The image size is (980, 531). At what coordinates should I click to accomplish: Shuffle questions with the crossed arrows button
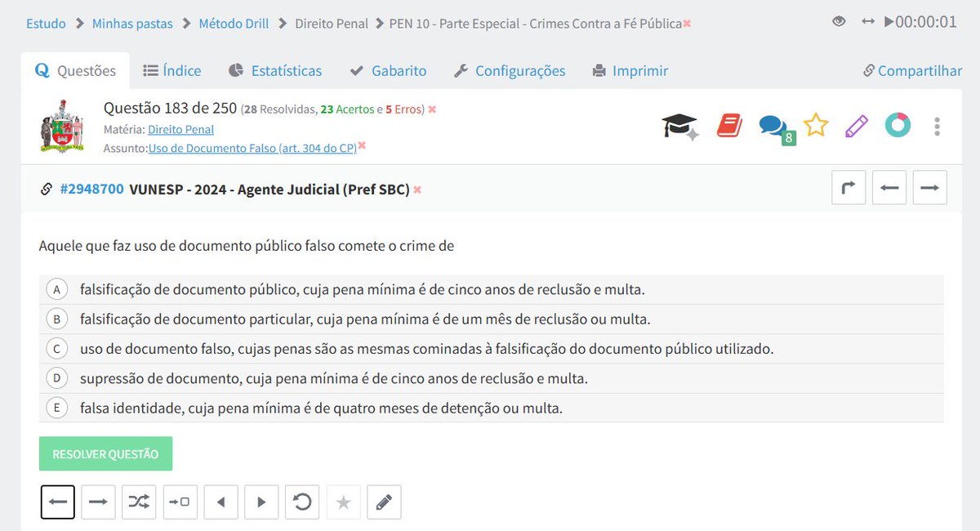tap(139, 502)
